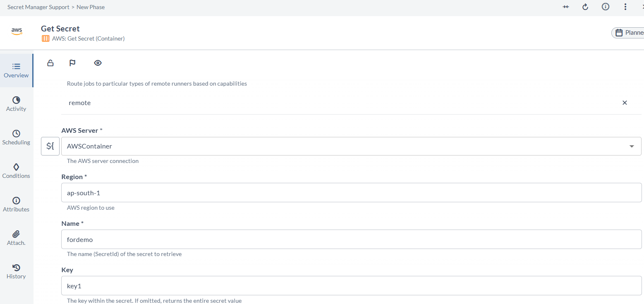The height and width of the screenshot is (304, 644).
Task: Click Secret Manager Support breadcrumb link
Action: (38, 7)
